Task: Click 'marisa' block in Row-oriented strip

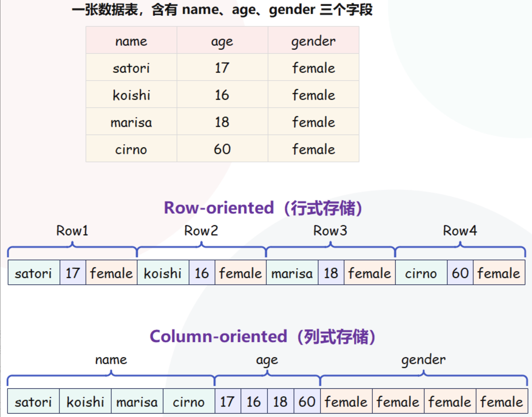Action: pyautogui.click(x=292, y=273)
